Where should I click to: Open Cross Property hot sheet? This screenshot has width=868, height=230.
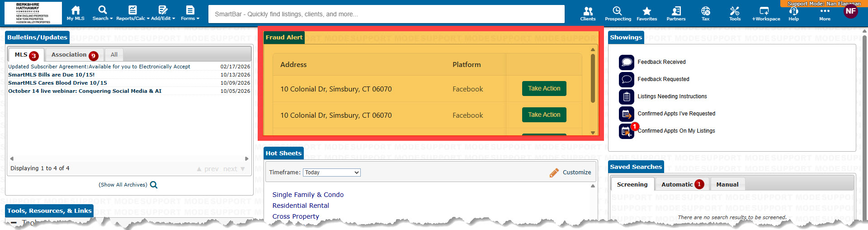(296, 216)
